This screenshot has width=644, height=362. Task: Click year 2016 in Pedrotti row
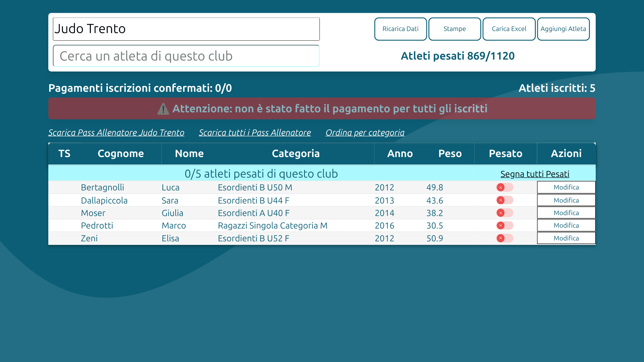click(x=385, y=226)
